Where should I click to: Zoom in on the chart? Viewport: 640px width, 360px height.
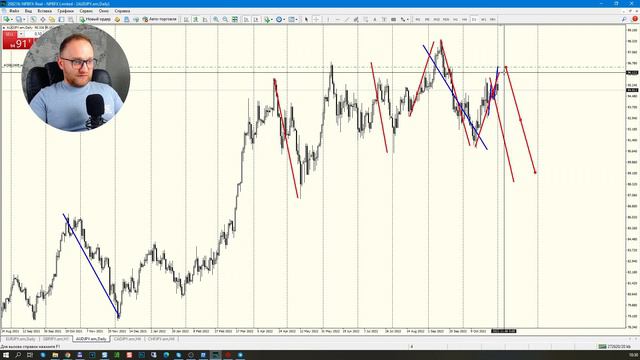pyautogui.click(x=216, y=19)
